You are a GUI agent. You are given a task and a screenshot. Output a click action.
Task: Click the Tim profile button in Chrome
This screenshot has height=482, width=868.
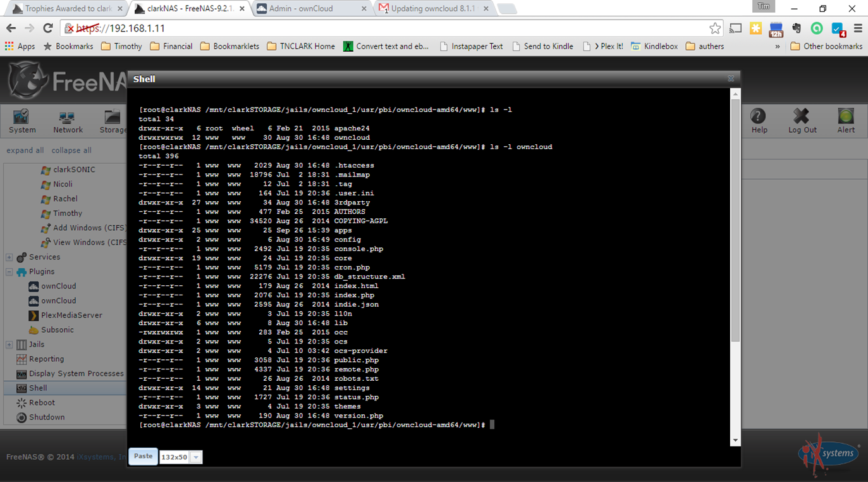tap(764, 6)
